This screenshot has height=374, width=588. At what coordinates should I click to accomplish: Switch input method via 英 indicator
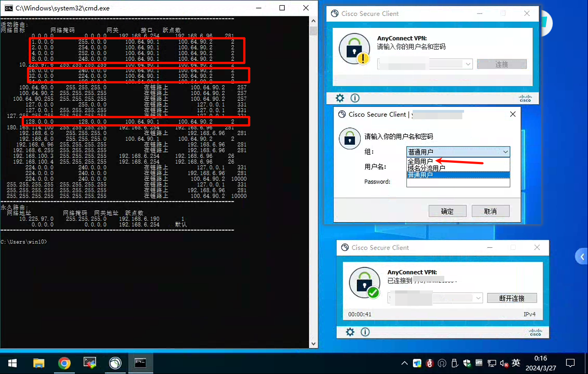pos(516,363)
